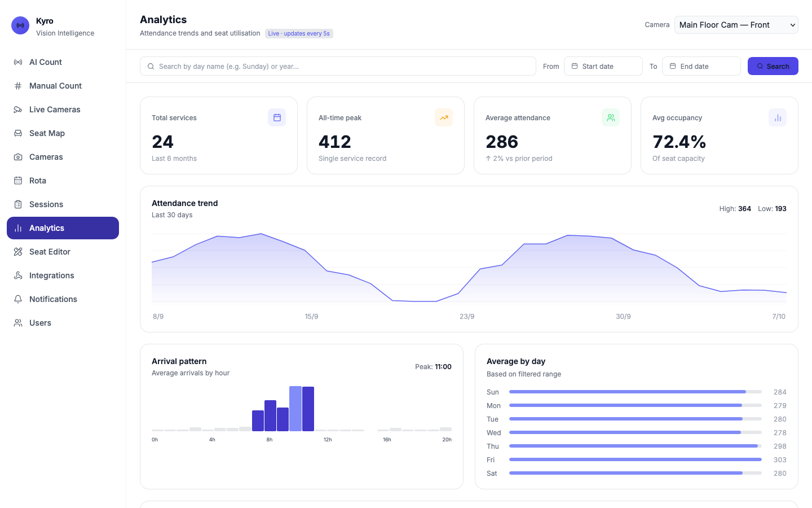Click the Integrations webhook icon
Screen dimensions: 812x508
[x=18, y=275]
